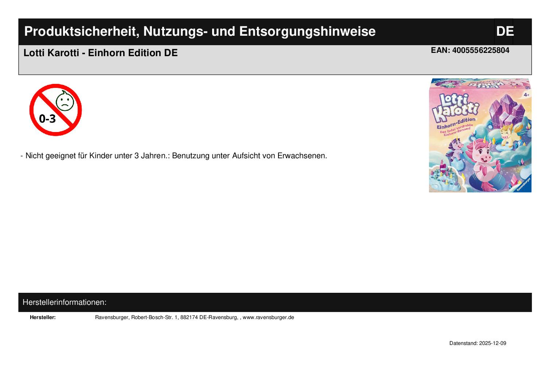The width and height of the screenshot is (554, 392).
Task: Click the Datenstand 2025-12-09 date
Action: pyautogui.click(x=477, y=343)
